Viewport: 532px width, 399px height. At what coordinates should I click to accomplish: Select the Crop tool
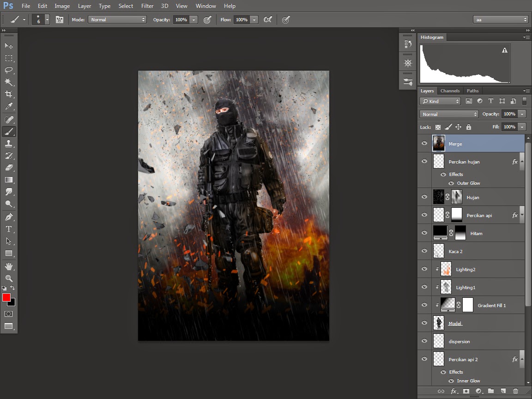coord(9,94)
